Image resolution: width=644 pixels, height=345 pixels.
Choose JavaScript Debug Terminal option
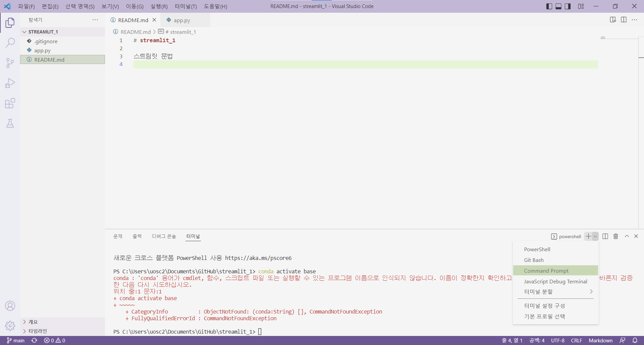(x=556, y=282)
